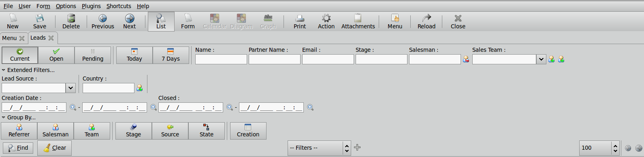Image resolution: width=644 pixels, height=157 pixels.
Task: Close the Leads tab with its X
Action: pyautogui.click(x=51, y=38)
